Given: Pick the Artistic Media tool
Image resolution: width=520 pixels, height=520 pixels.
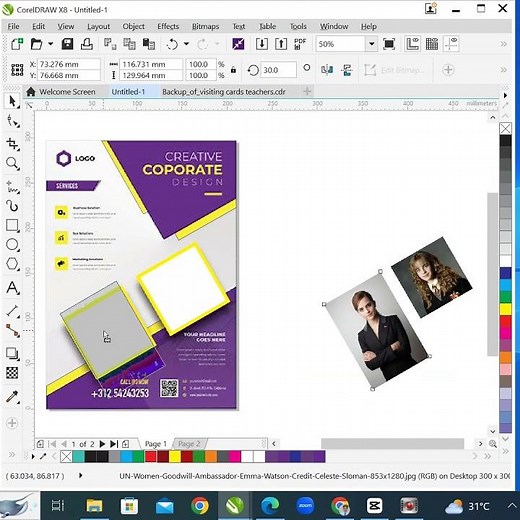Looking at the screenshot, I should click(x=12, y=206).
